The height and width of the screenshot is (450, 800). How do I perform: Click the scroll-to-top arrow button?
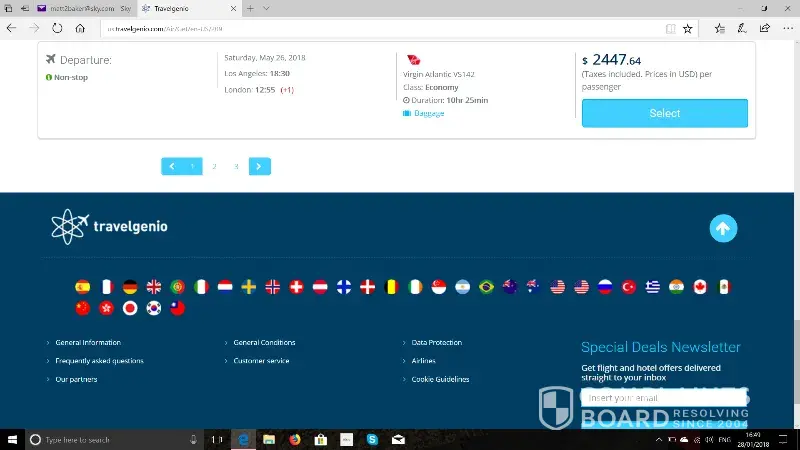click(x=723, y=229)
